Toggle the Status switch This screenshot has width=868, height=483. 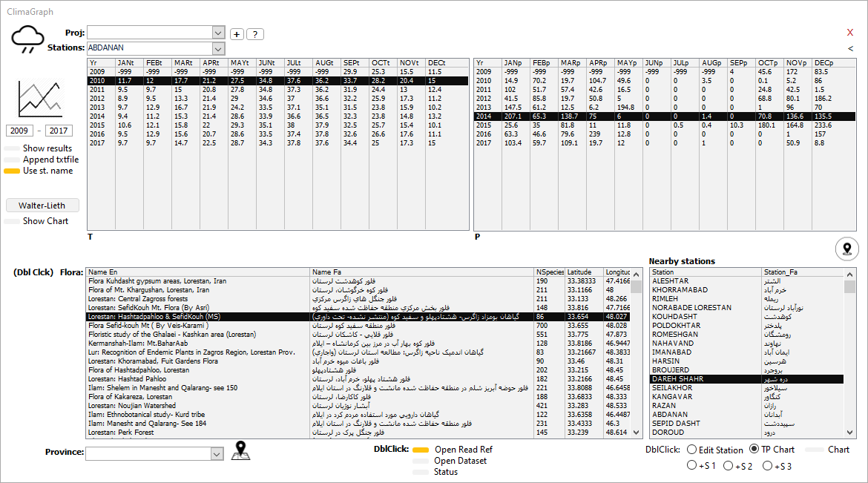pos(421,472)
